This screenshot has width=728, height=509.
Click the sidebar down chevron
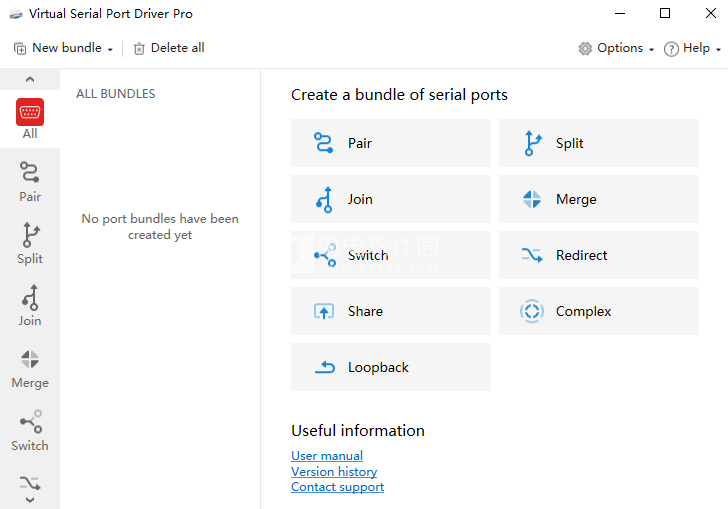click(30, 500)
